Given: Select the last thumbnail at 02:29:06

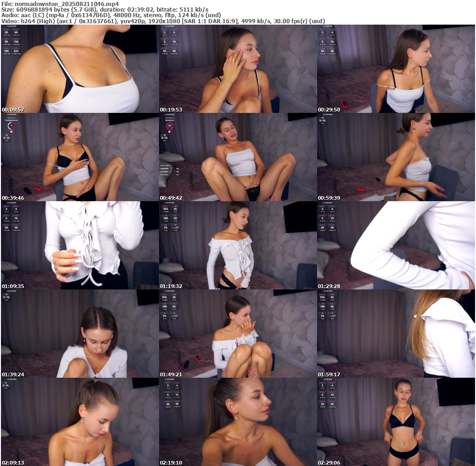Looking at the screenshot, I should pyautogui.click(x=396, y=422).
